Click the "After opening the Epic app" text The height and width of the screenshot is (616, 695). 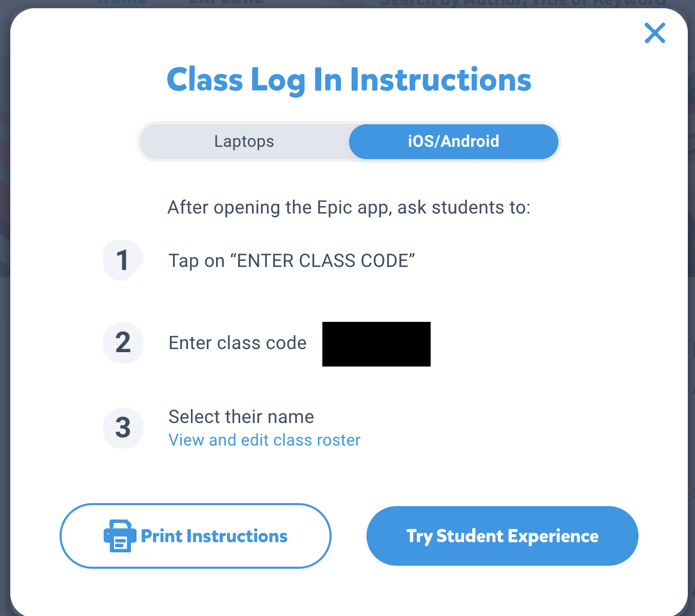[x=349, y=207]
